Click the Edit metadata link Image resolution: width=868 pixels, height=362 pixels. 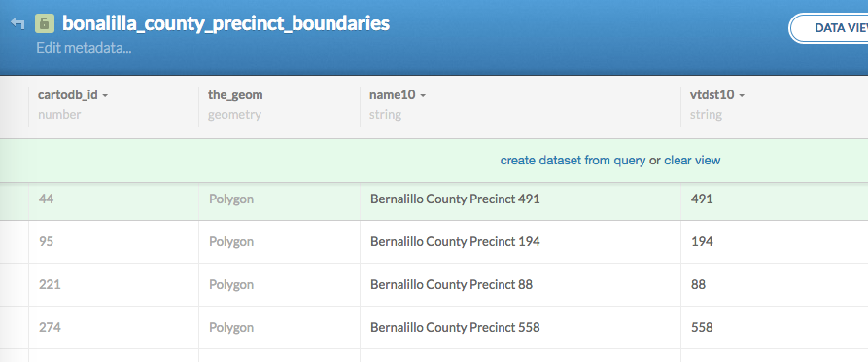(x=84, y=49)
